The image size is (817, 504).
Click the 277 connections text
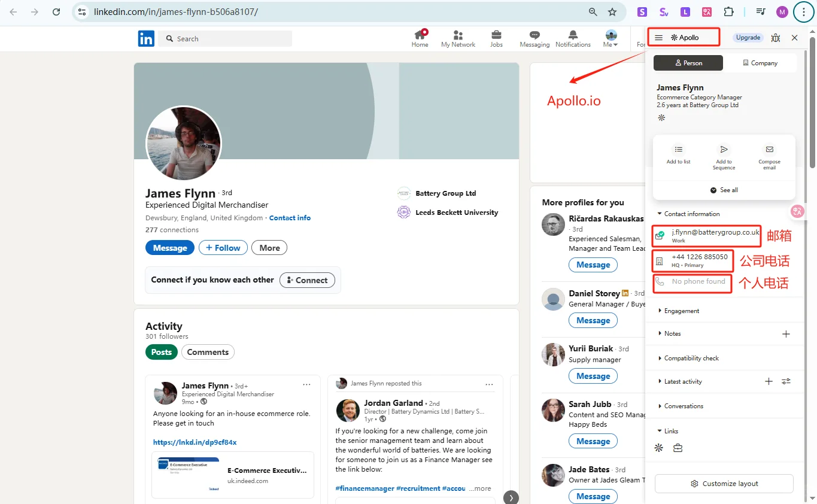(x=172, y=230)
